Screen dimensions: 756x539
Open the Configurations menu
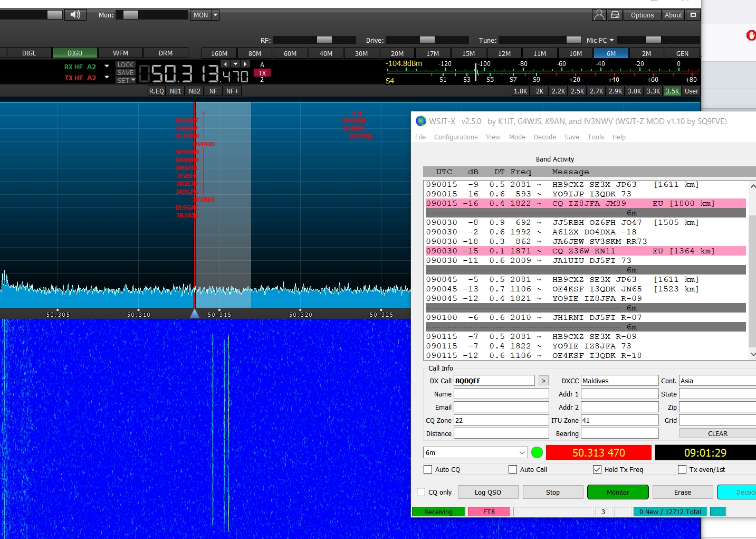tap(455, 137)
